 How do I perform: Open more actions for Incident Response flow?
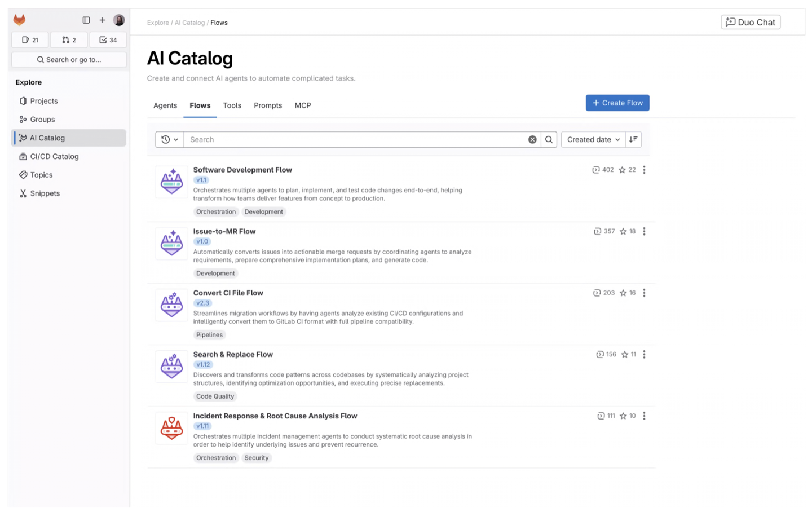click(x=645, y=416)
